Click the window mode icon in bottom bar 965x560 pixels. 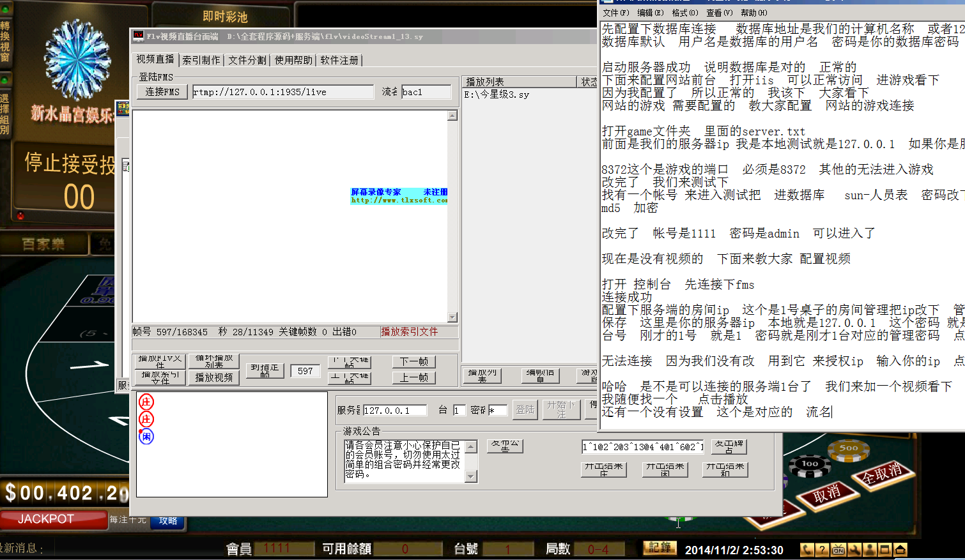pos(884,549)
